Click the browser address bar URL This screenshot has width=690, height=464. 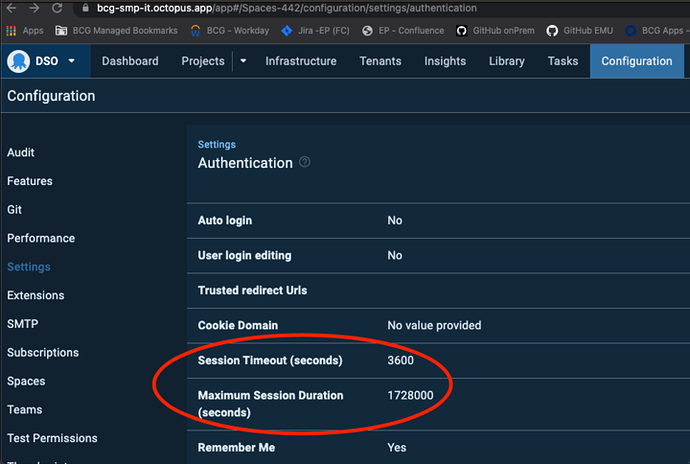(x=286, y=8)
